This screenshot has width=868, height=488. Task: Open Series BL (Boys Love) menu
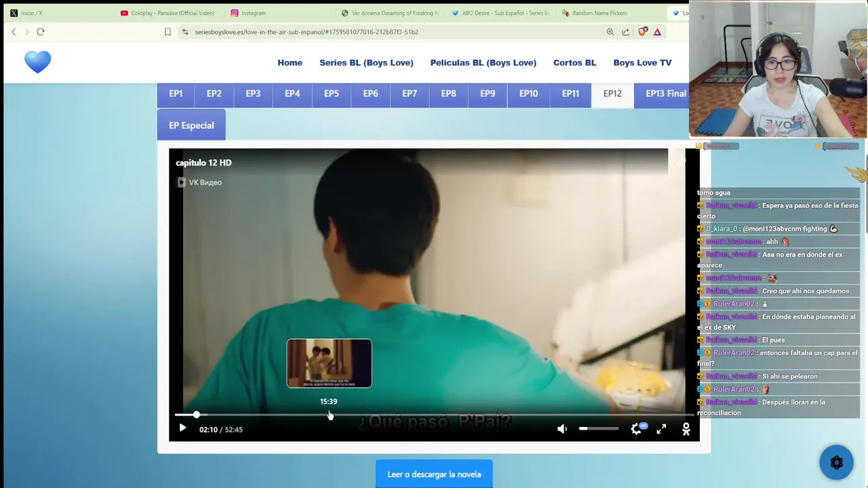tap(366, 62)
